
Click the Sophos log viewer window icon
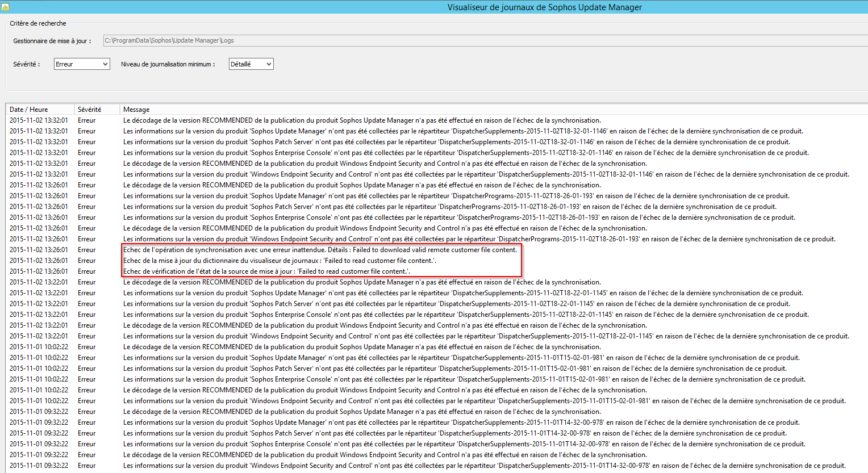coord(5,7)
